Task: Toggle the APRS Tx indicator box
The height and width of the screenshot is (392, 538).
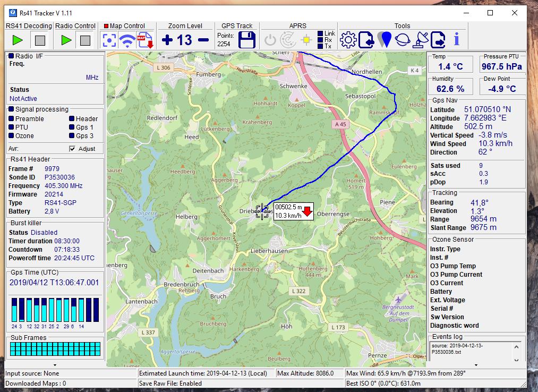Action: click(320, 46)
